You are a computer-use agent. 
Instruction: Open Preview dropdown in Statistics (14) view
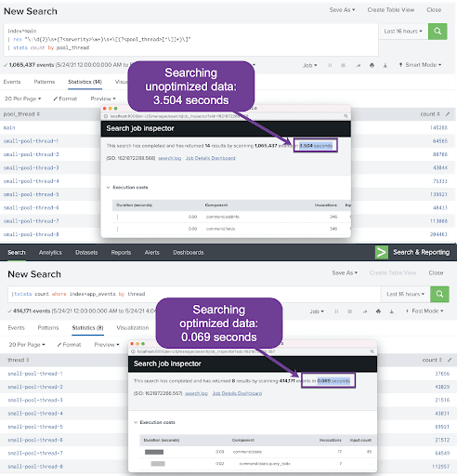point(103,99)
